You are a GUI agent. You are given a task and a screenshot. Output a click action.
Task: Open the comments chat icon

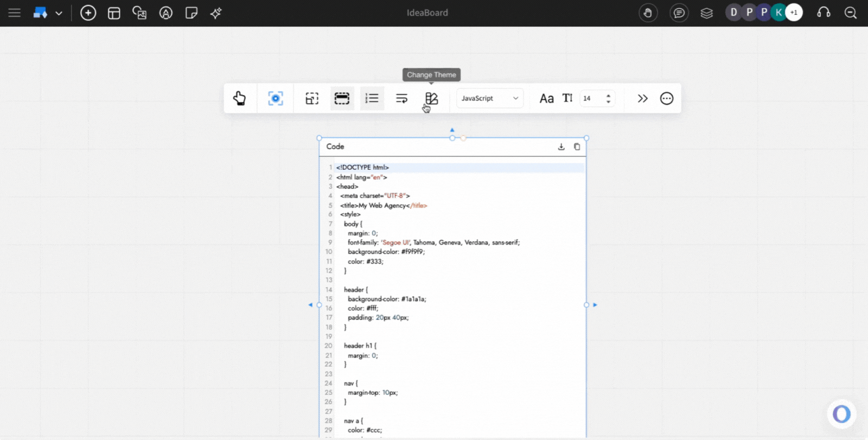679,13
